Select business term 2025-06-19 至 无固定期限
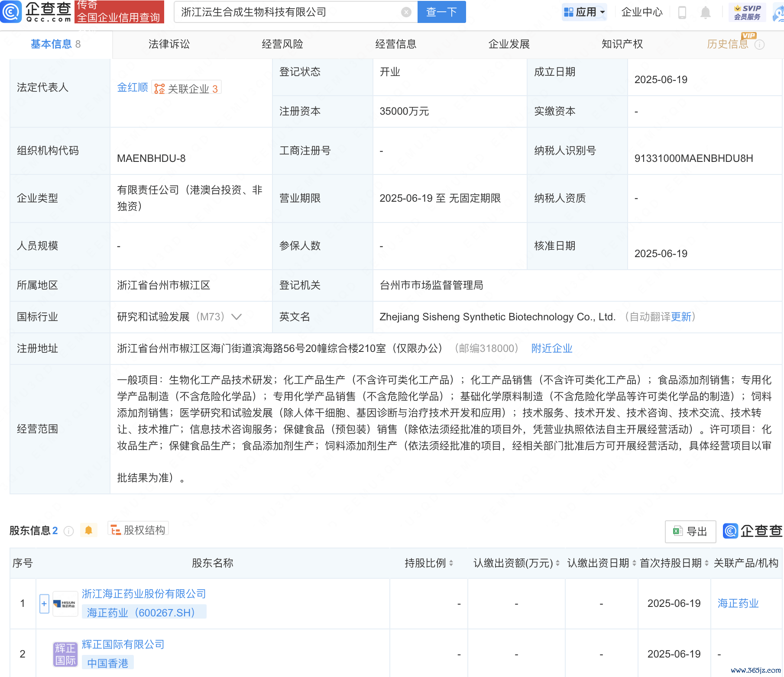784x677 pixels. click(440, 198)
